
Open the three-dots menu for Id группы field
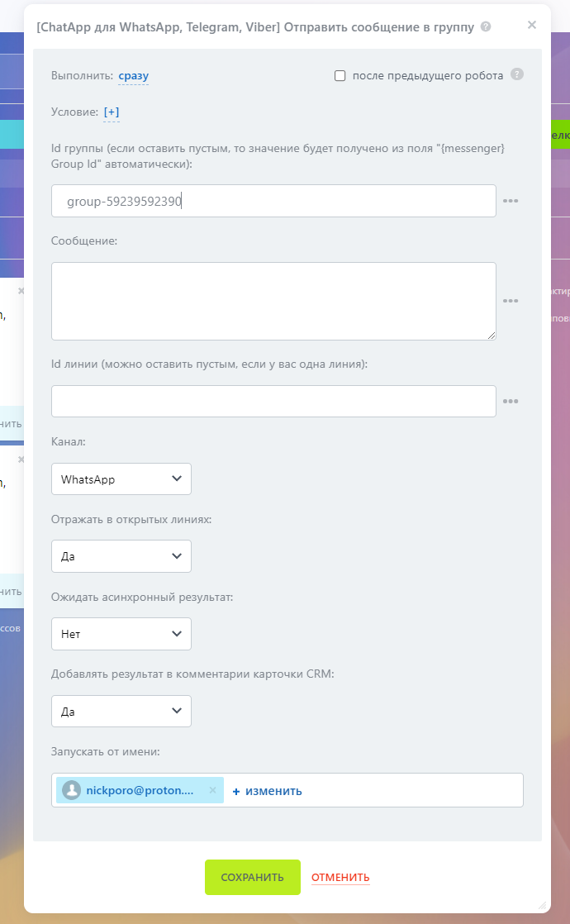pyautogui.click(x=511, y=201)
